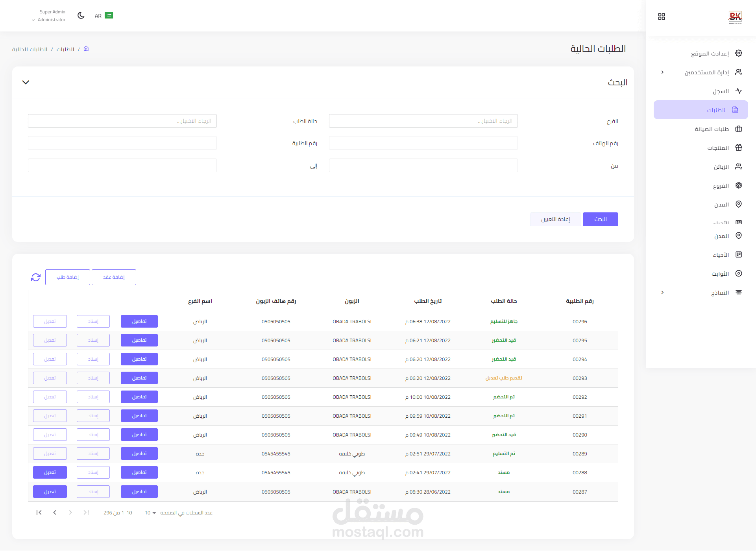Click تفاصيل for order 00296
Viewport: 756px width, 551px height.
click(x=139, y=321)
